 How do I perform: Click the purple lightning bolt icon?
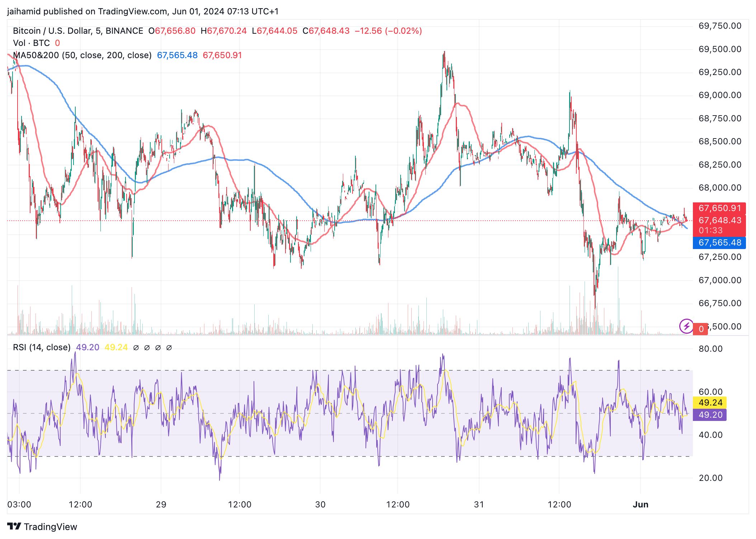coord(686,326)
